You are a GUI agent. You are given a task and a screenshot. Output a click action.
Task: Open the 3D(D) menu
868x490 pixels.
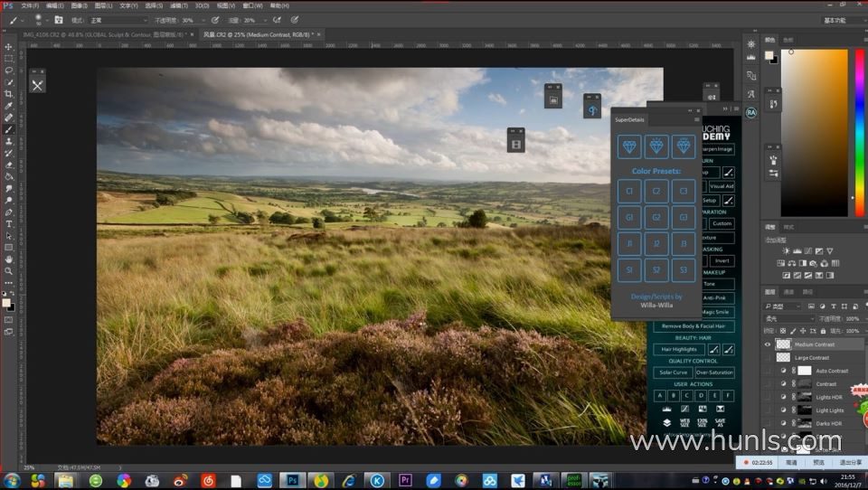[203, 5]
